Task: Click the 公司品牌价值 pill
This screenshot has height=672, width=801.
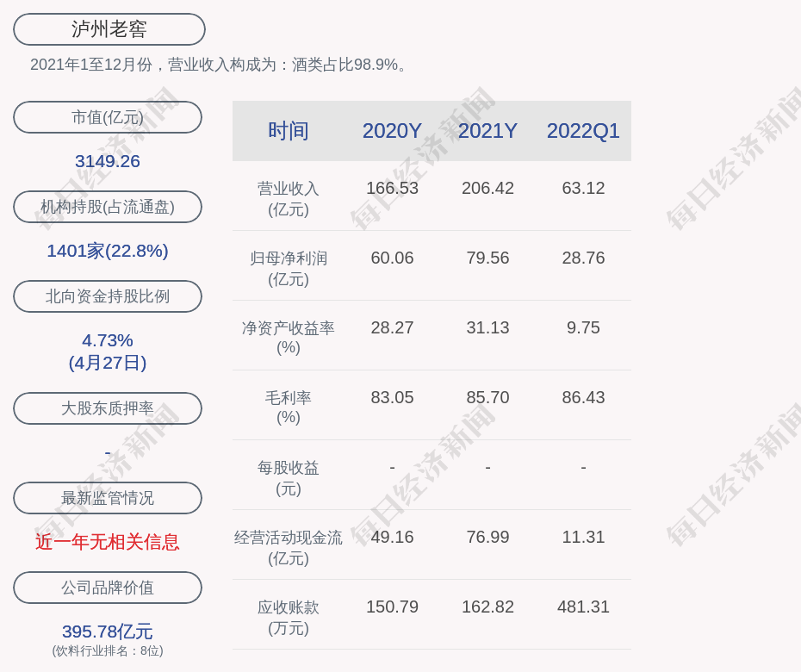Action: [108, 588]
